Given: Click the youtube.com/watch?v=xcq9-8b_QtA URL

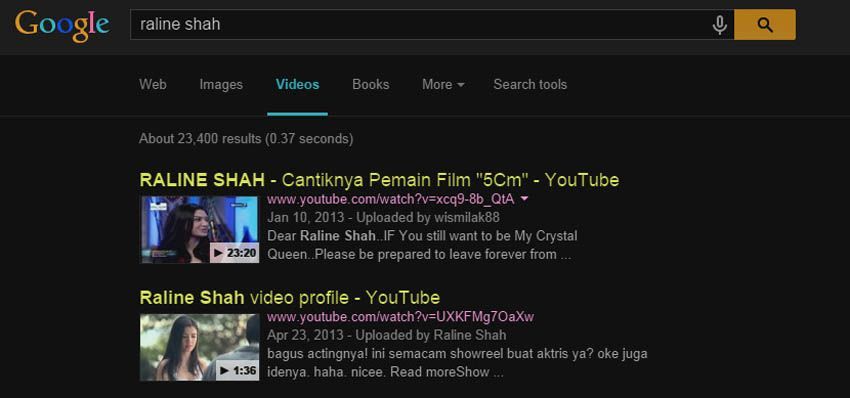Looking at the screenshot, I should [x=390, y=200].
